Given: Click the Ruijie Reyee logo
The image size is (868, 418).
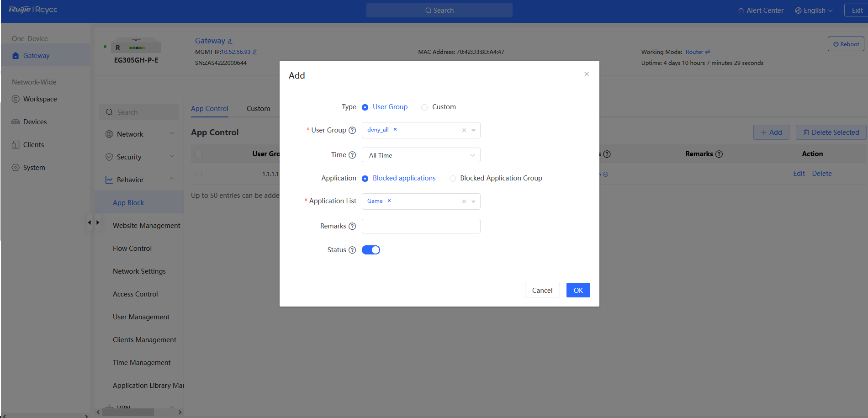Looking at the screenshot, I should (33, 10).
